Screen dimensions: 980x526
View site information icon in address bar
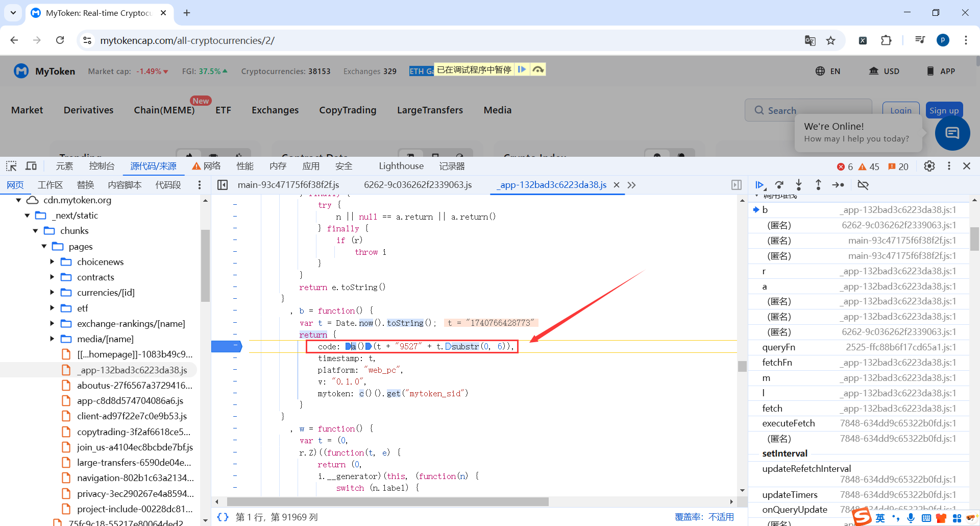pyautogui.click(x=87, y=40)
